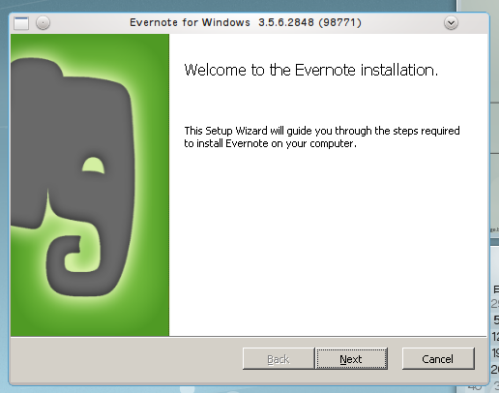Click the 'Welcome to the Evernote installation.' heading
Image resolution: width=499 pixels, height=393 pixels.
click(x=311, y=70)
